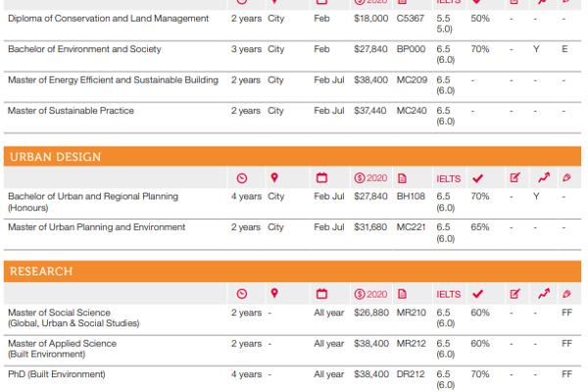The image size is (588, 392).
Task: Click the clock duration icon under Urban Design
Action: click(242, 177)
